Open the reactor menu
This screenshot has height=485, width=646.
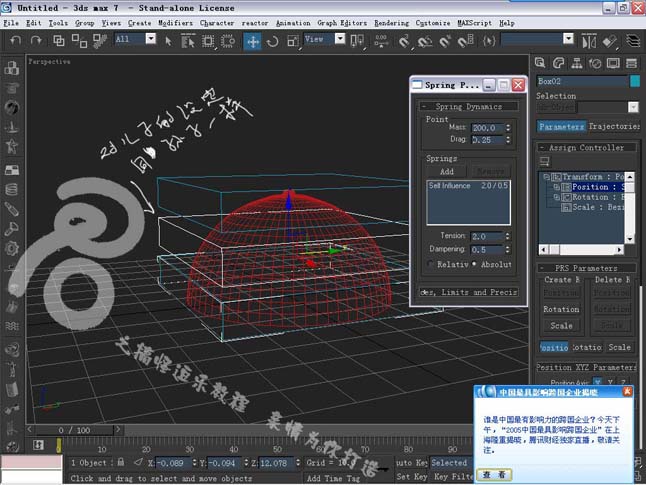(255, 23)
